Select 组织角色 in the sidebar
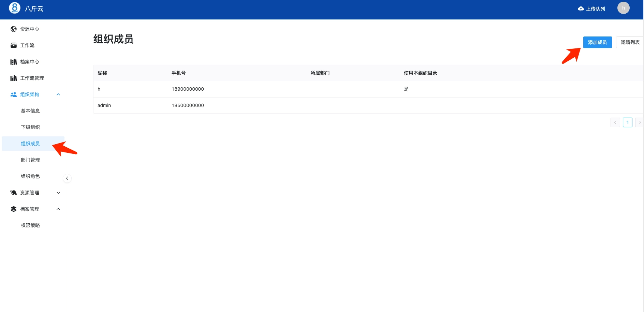This screenshot has width=644, height=312. point(30,176)
